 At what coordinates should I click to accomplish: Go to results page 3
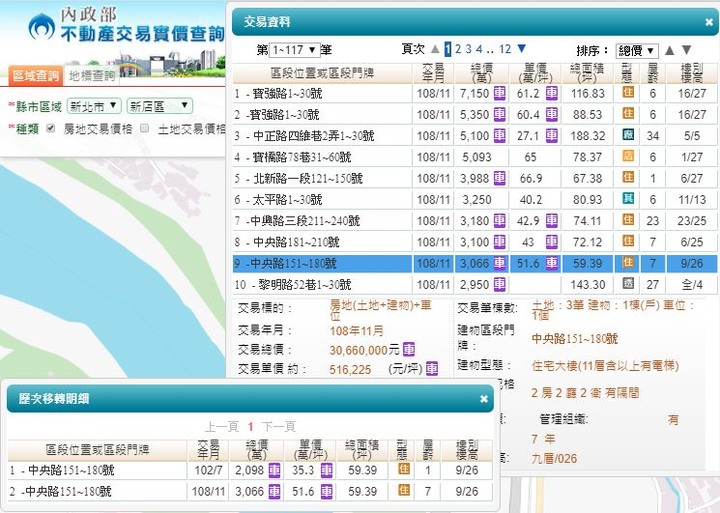tap(468, 49)
